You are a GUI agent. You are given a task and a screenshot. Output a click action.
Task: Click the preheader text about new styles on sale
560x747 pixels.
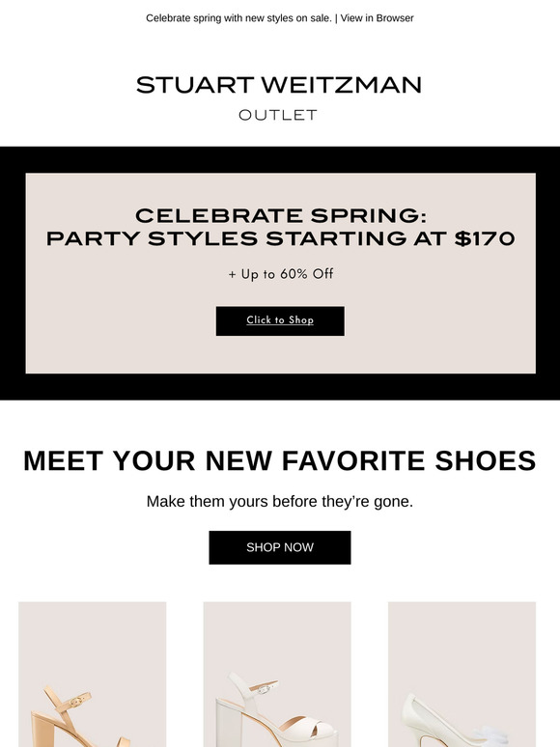[238, 18]
